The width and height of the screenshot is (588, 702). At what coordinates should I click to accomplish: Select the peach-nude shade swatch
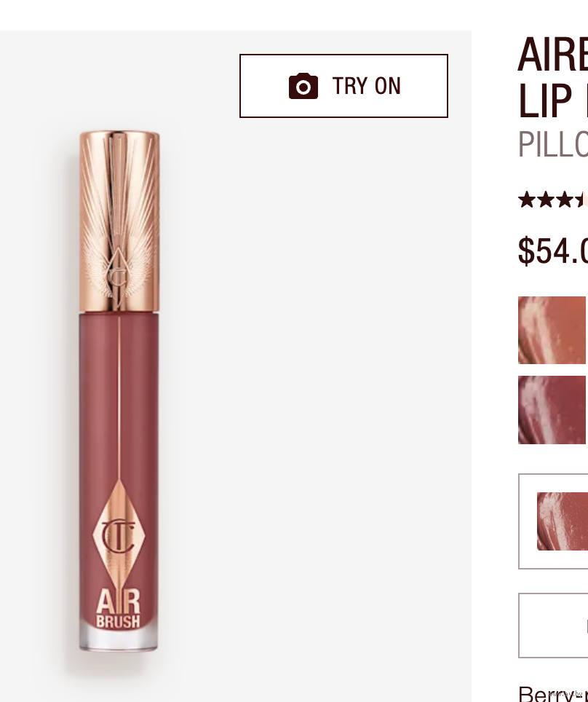point(552,330)
